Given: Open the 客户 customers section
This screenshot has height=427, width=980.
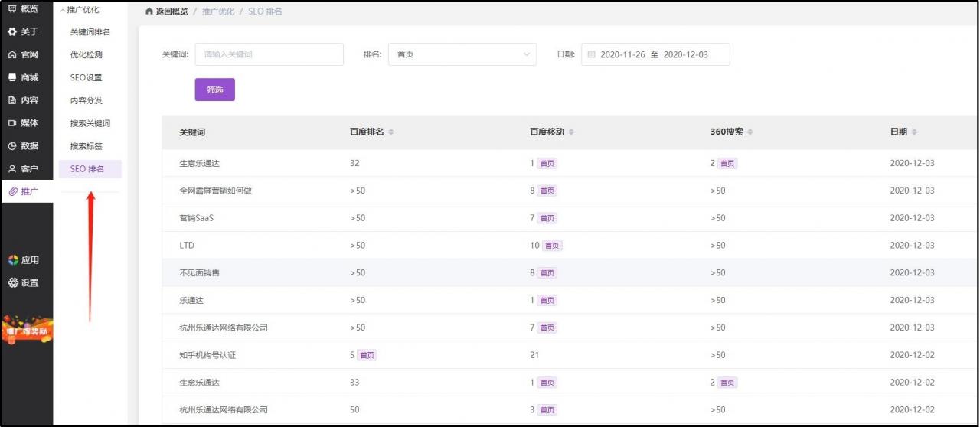Looking at the screenshot, I should [x=23, y=168].
